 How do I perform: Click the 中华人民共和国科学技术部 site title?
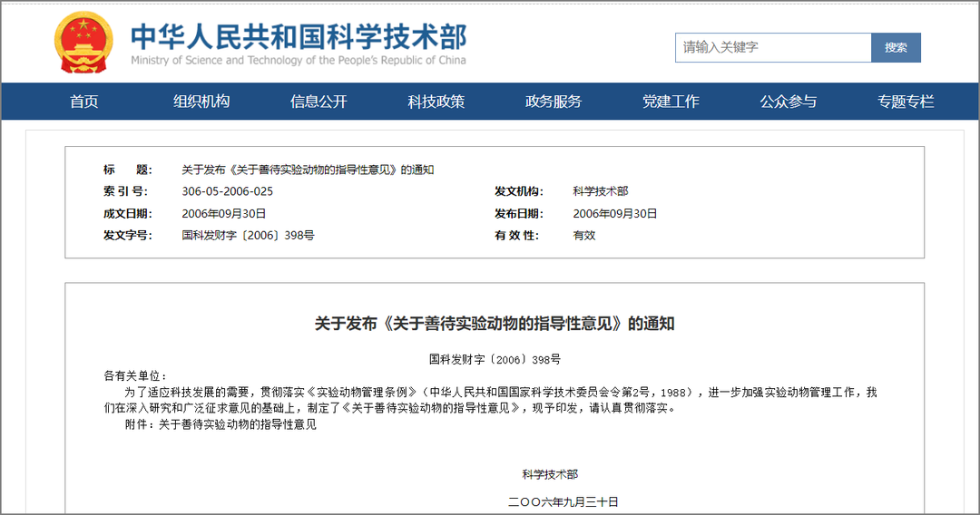(299, 37)
